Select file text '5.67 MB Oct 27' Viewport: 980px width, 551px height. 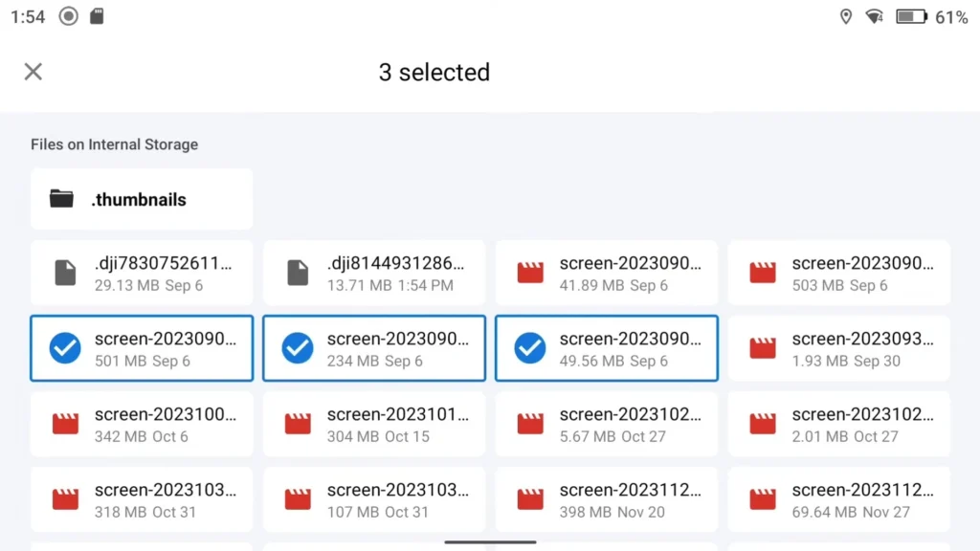612,436
